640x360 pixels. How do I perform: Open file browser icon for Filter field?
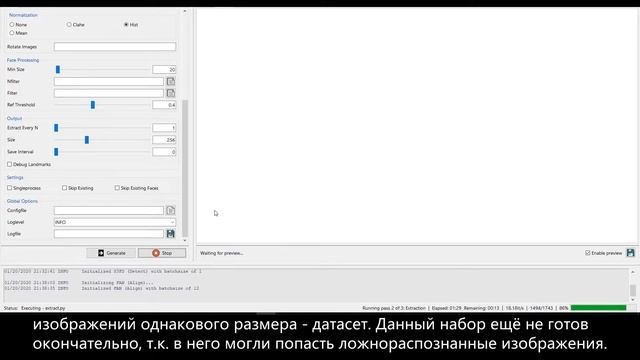[x=171, y=93]
